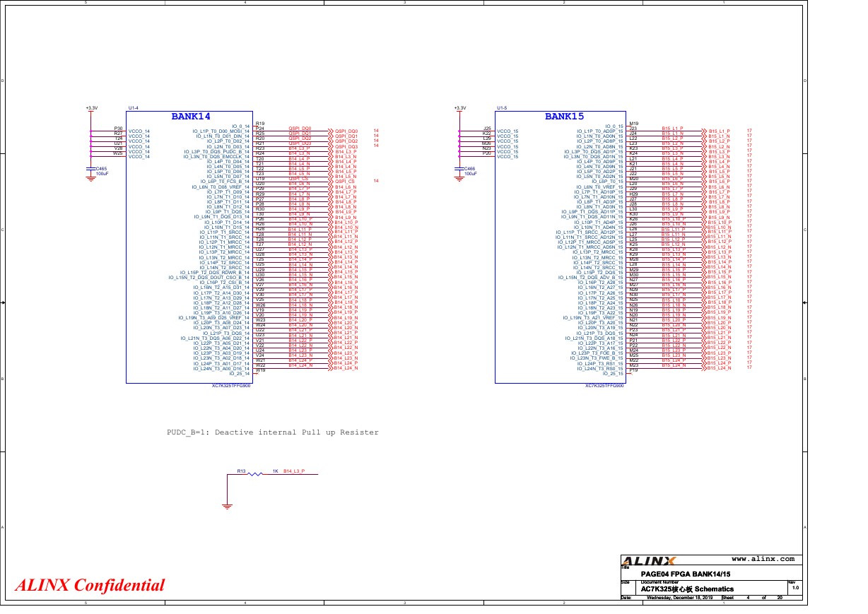
Task: Click the BANK15 block title
Action: [x=564, y=116]
